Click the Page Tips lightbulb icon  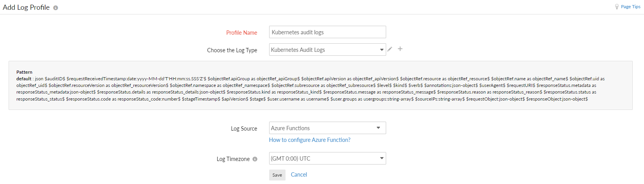617,7
